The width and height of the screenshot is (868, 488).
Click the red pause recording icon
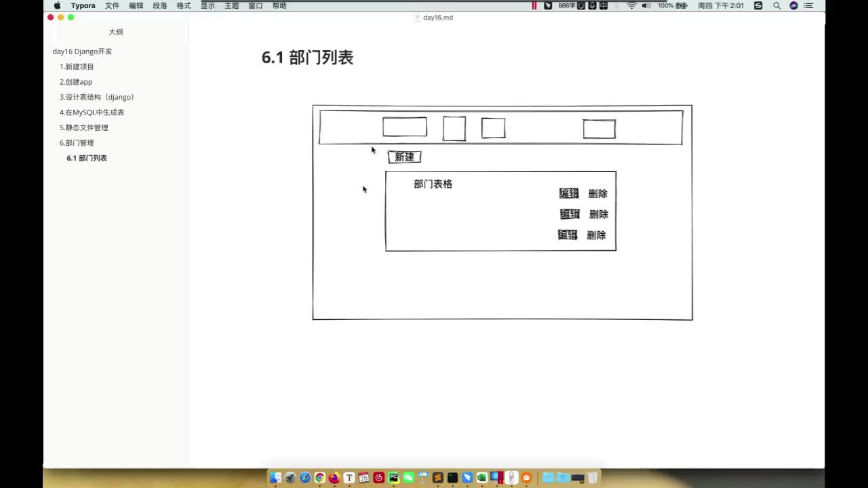point(534,5)
